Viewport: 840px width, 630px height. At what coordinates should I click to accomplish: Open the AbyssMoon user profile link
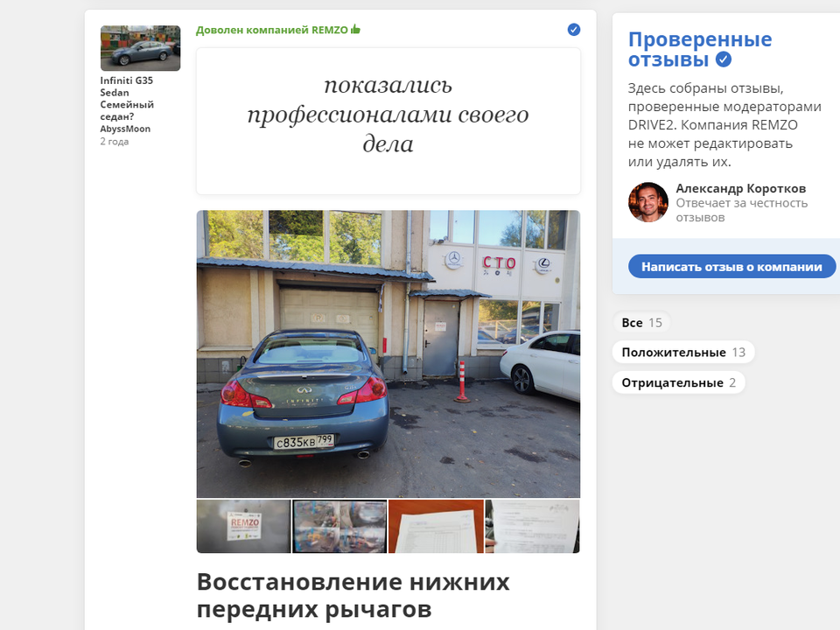[125, 129]
